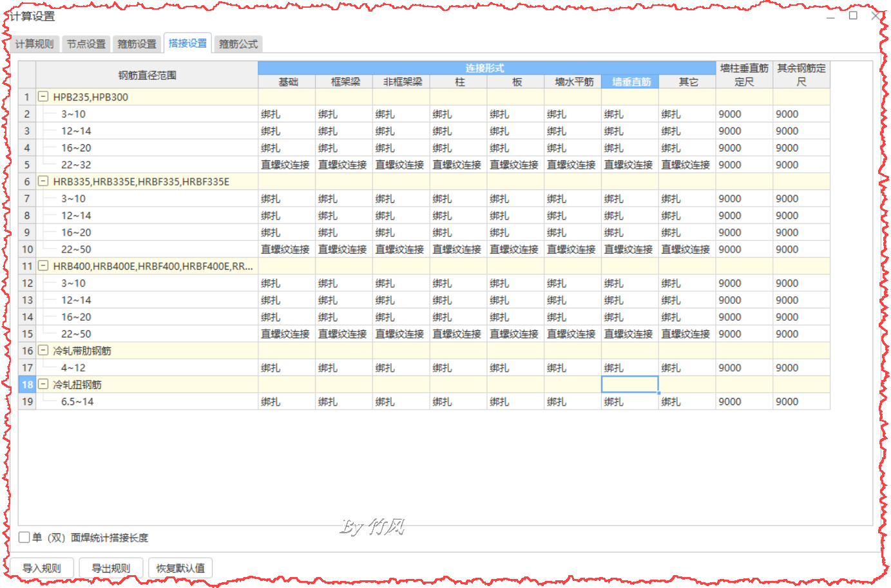Viewport: 891px width, 588px height.
Task: Select the 墙水平筋 column header
Action: coord(573,82)
